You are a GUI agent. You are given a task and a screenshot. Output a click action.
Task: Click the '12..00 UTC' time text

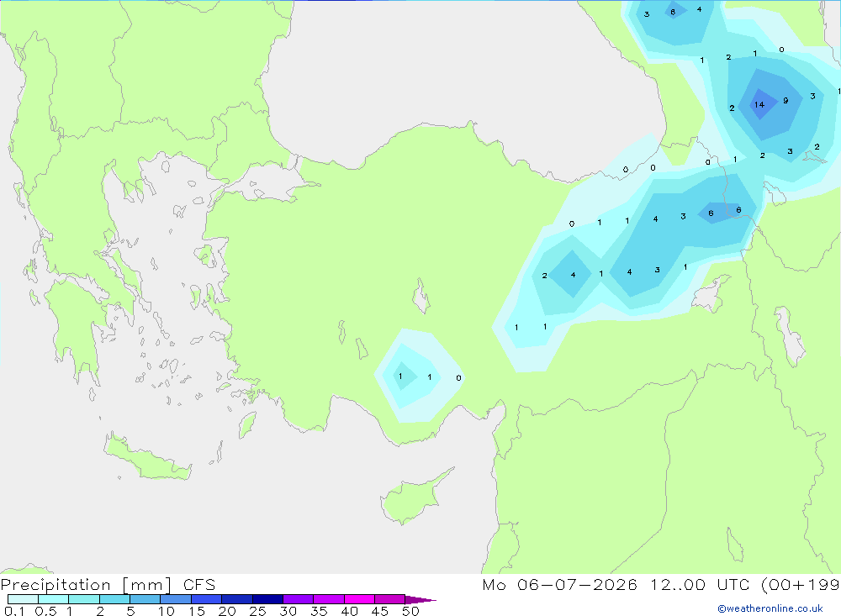coord(700,585)
